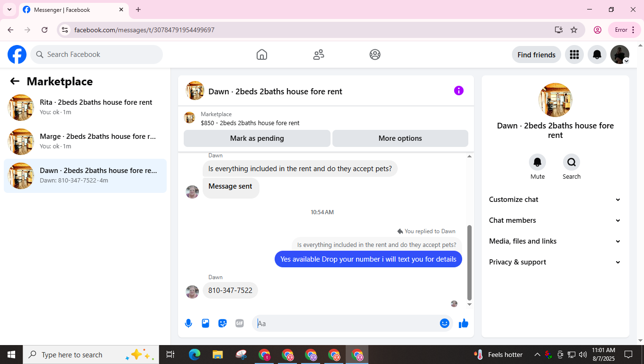
Task: Click the chat scrollbar up arrow
Action: tap(470, 156)
